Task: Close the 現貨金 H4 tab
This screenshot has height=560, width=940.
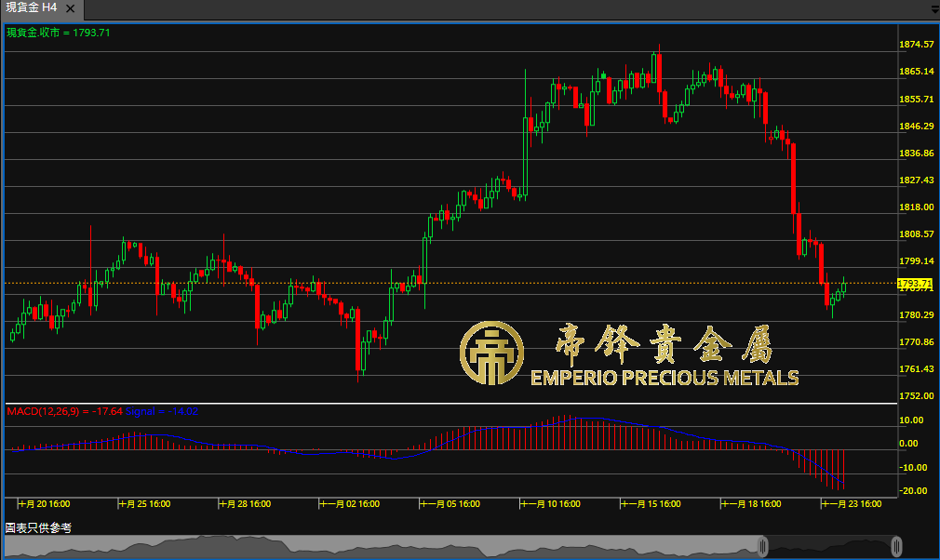Action: 71,8
